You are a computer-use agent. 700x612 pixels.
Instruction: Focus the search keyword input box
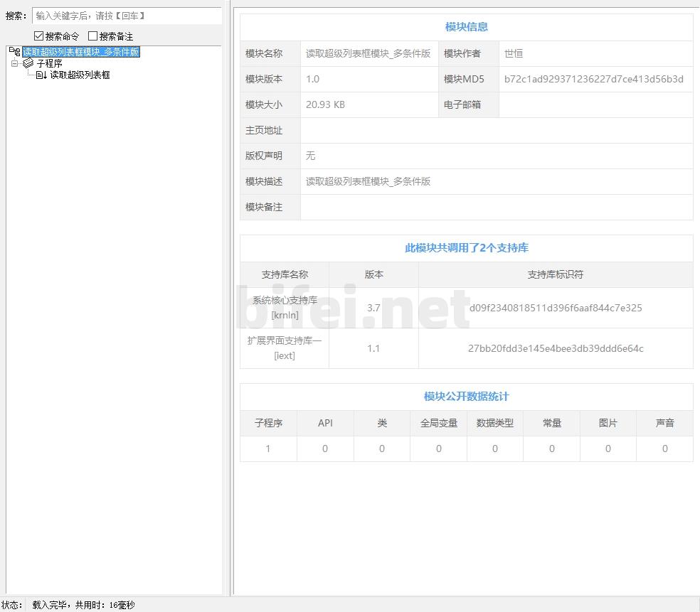pyautogui.click(x=127, y=16)
